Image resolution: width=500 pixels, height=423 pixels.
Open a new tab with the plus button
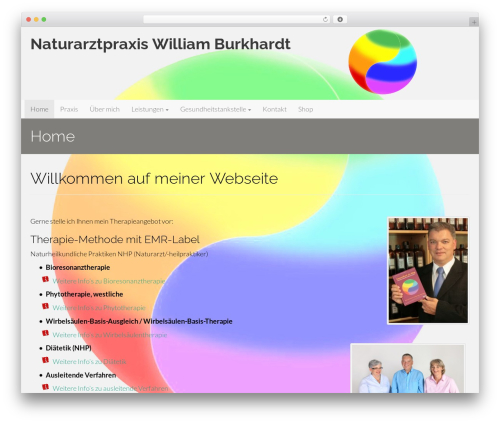point(474,22)
